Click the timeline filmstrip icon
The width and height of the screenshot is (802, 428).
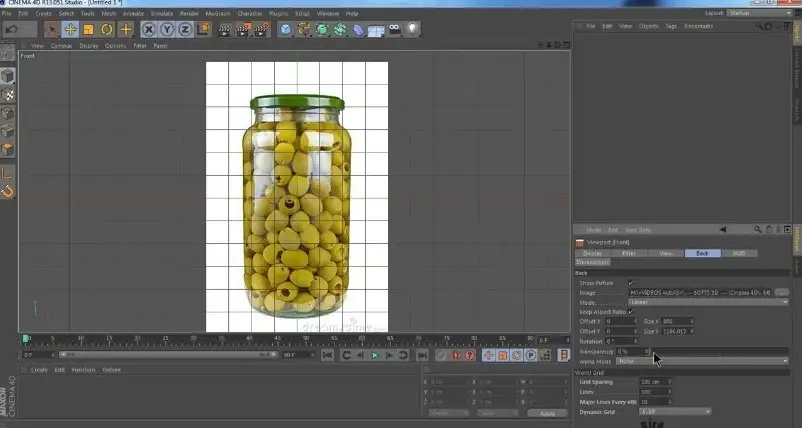tap(564, 355)
